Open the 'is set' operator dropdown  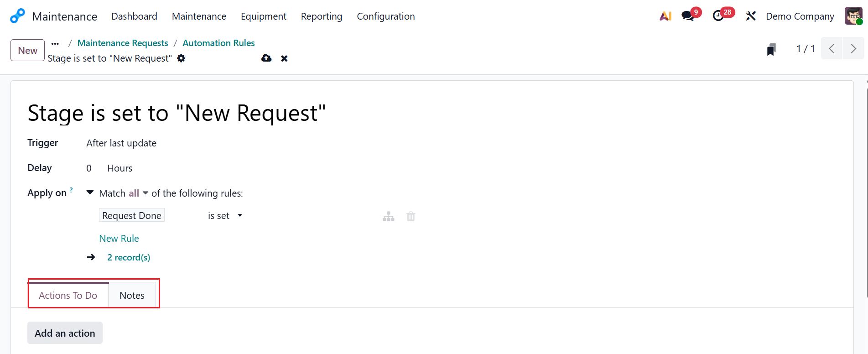pos(225,216)
